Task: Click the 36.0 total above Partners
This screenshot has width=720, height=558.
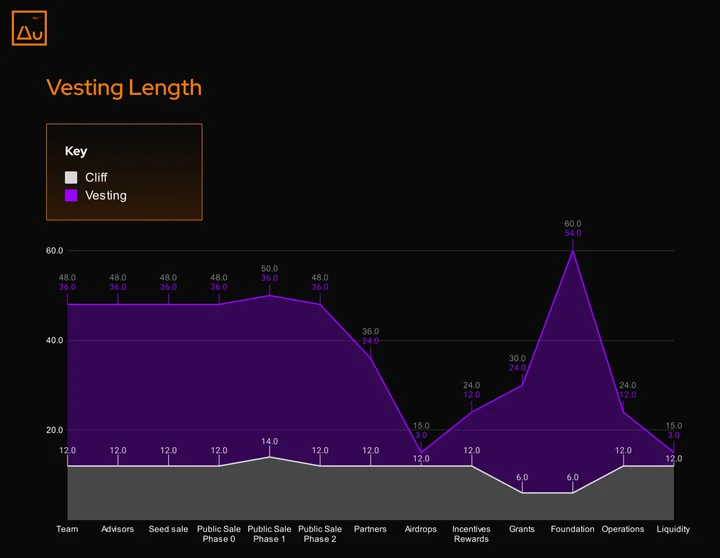Action: coord(371,332)
